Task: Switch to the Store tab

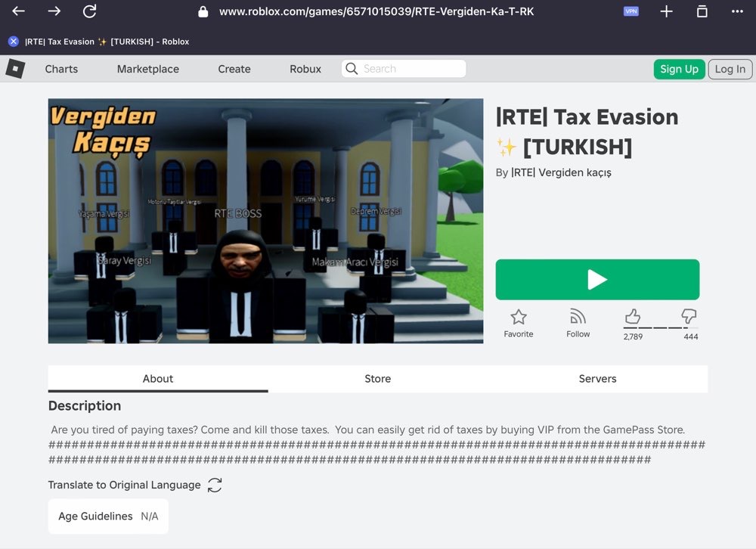Action: tap(378, 379)
